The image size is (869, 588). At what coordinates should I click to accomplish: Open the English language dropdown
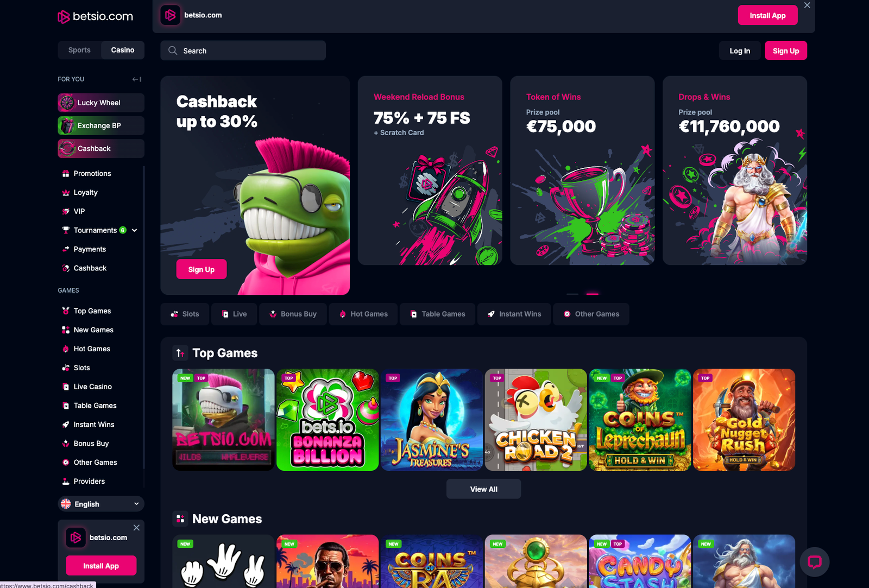pos(101,504)
